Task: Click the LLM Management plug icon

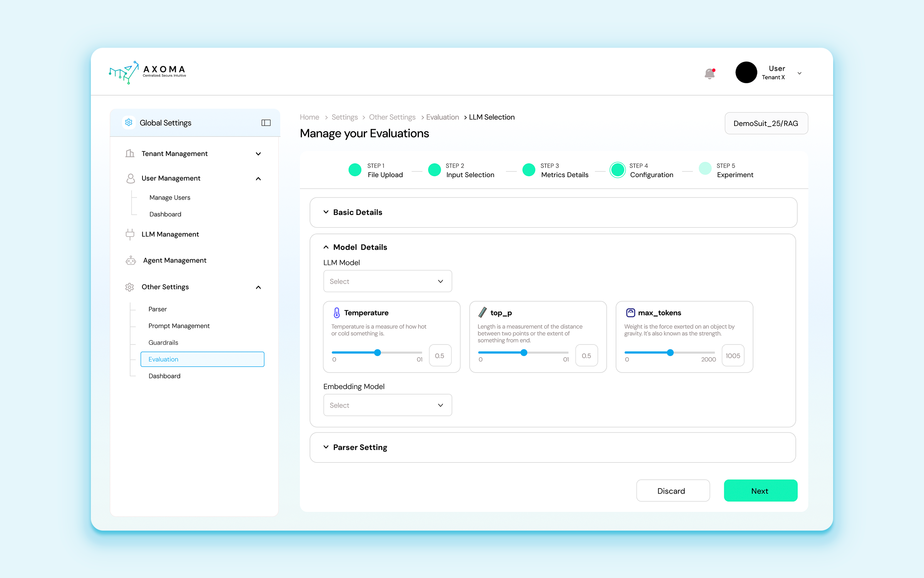Action: tap(130, 234)
